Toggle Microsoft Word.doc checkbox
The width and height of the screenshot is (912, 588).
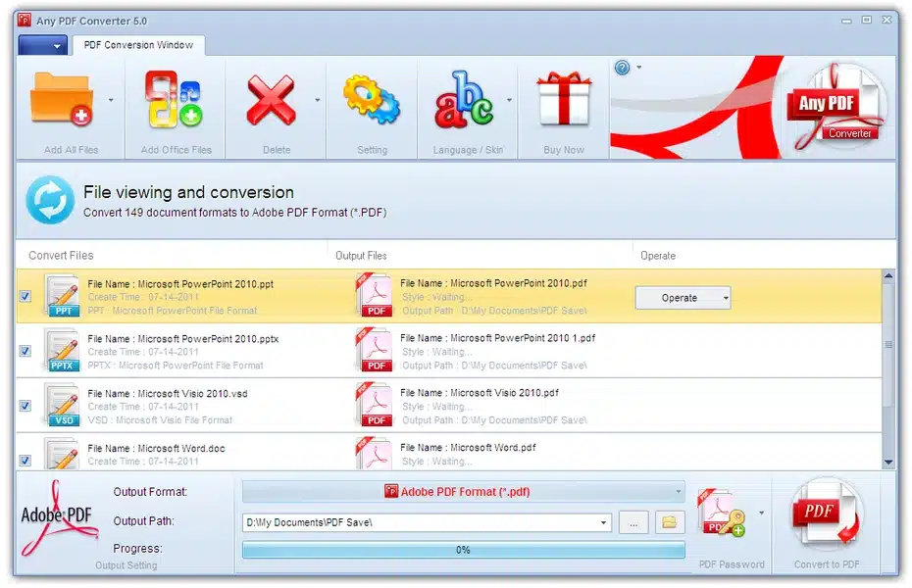[x=25, y=461]
